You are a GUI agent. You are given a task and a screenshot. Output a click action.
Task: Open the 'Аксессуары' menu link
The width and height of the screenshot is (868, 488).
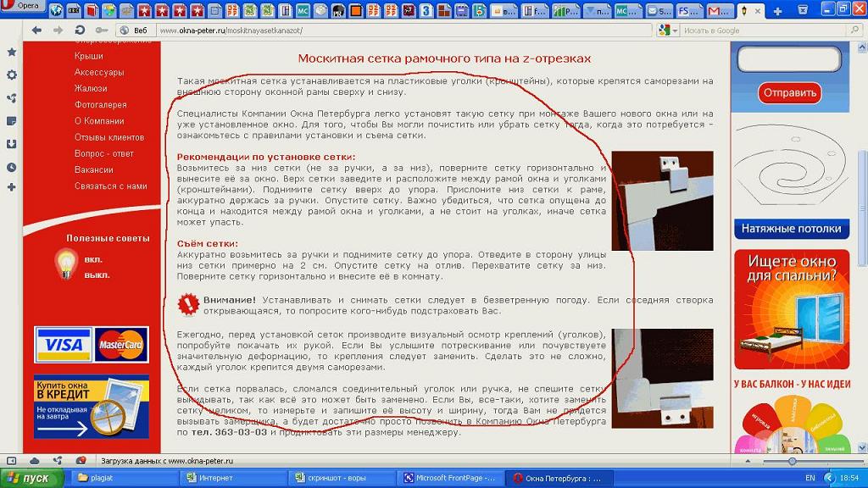tap(99, 72)
